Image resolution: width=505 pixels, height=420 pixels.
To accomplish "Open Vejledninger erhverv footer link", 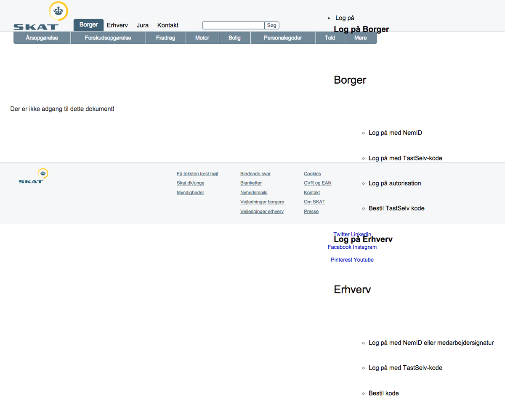I will coord(262,212).
